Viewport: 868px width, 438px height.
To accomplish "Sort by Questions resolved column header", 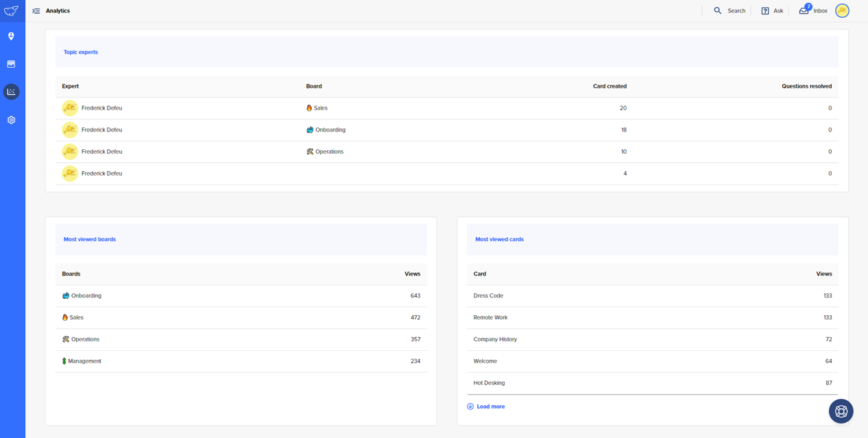I will (806, 86).
